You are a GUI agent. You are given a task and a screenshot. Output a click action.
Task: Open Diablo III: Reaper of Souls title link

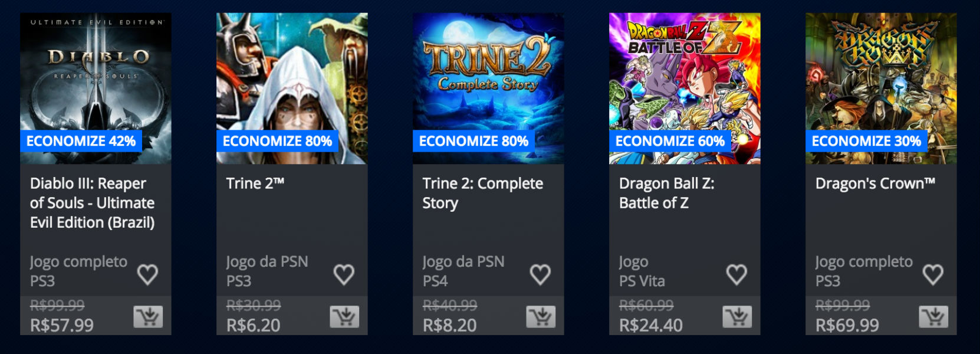[x=93, y=203]
